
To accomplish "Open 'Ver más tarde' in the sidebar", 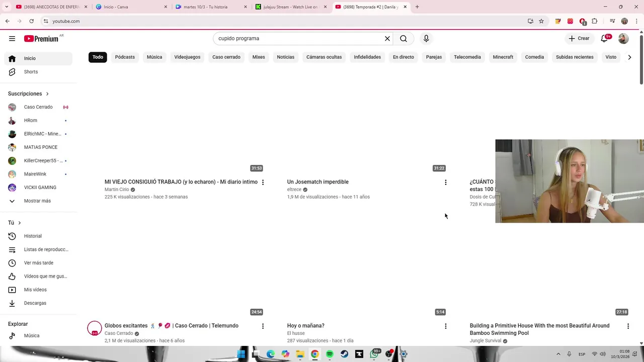I will [38, 263].
